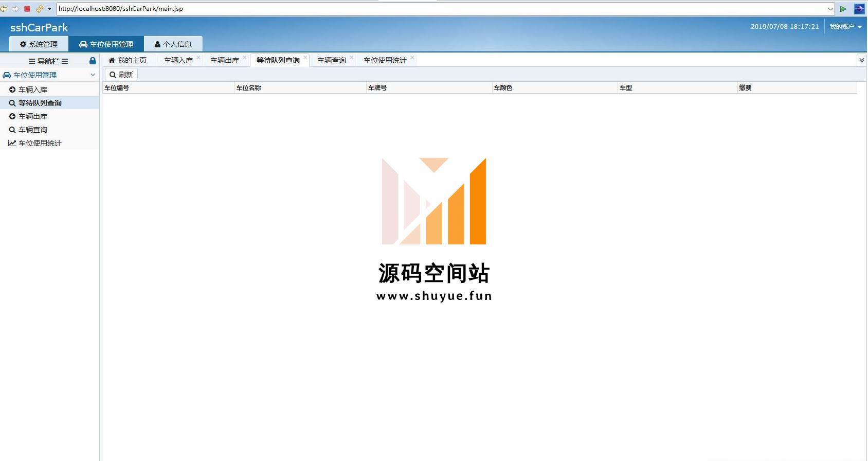The width and height of the screenshot is (868, 461).
Task: Close the 车辆查询 tab
Action: (x=352, y=58)
